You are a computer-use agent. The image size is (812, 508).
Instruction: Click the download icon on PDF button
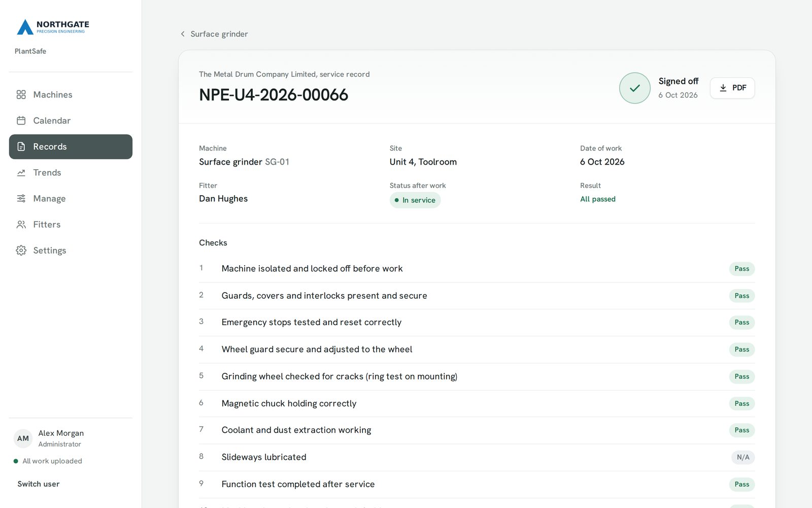point(723,88)
